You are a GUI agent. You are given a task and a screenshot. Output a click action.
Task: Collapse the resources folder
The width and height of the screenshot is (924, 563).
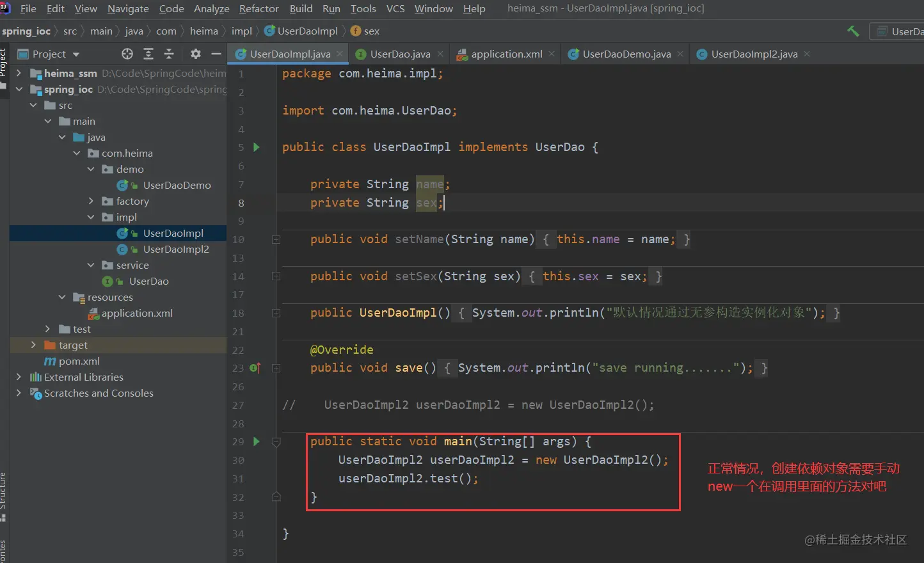(62, 297)
